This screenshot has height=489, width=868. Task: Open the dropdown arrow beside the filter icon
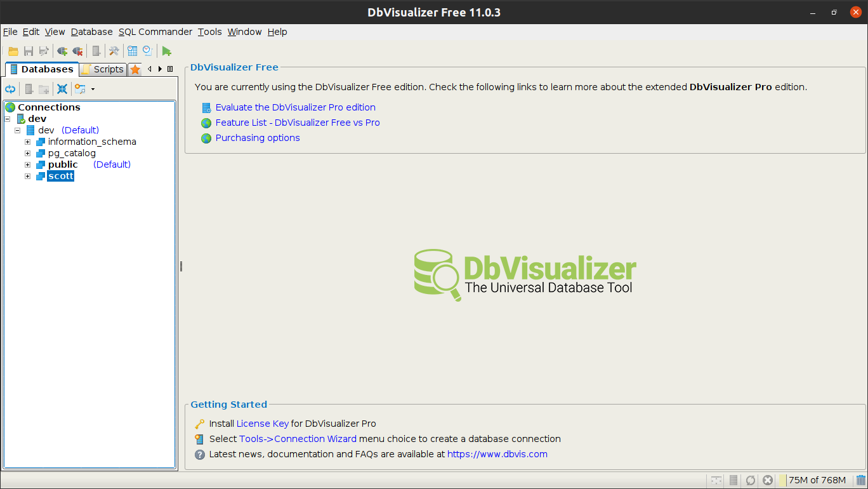tap(93, 89)
